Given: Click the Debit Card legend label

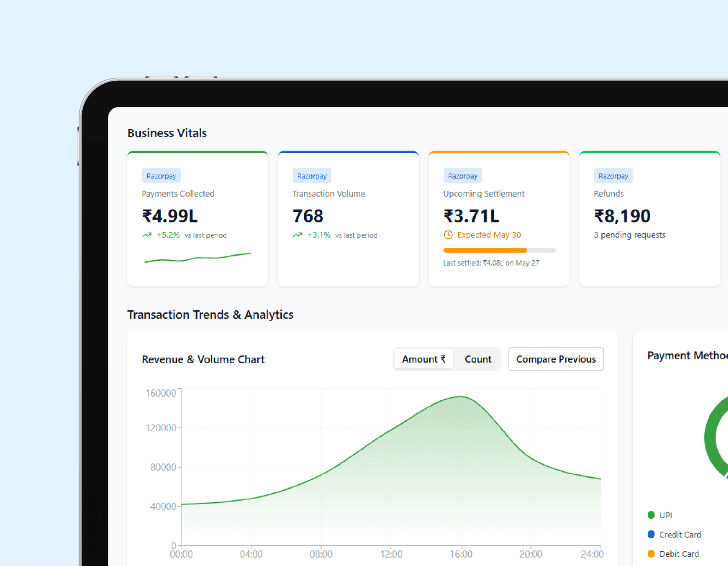Looking at the screenshot, I should point(679,554).
